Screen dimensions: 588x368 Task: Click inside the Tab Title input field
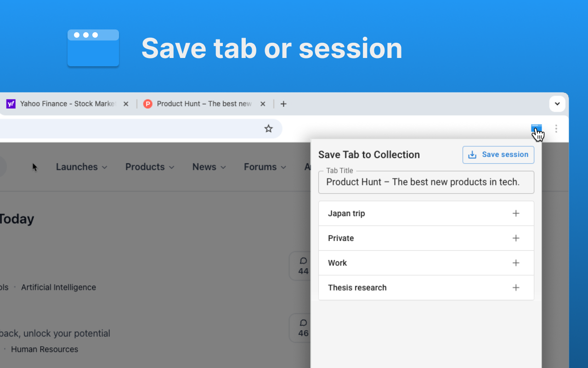click(x=426, y=182)
